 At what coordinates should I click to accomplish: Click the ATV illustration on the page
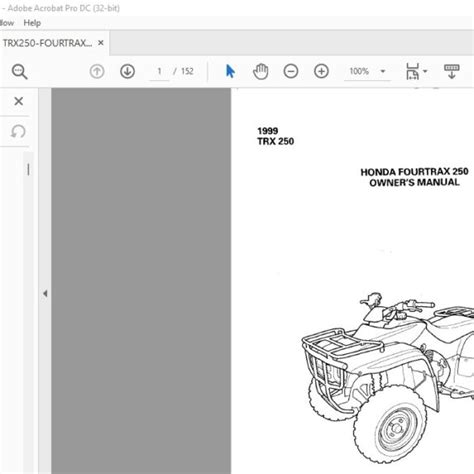(x=388, y=377)
